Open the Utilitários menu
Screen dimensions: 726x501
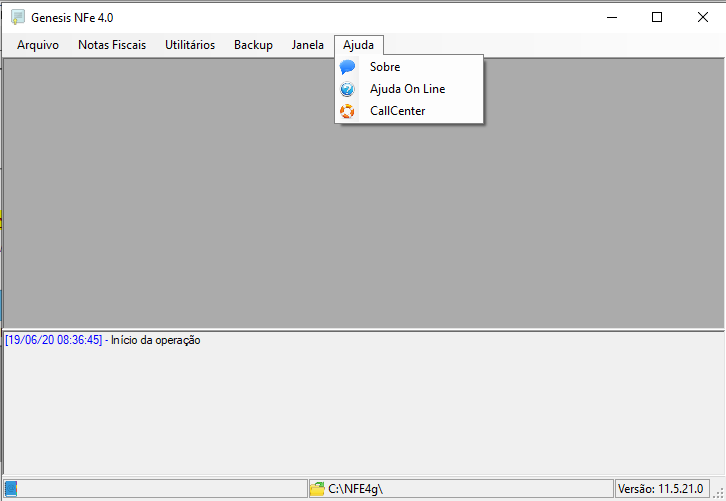190,45
